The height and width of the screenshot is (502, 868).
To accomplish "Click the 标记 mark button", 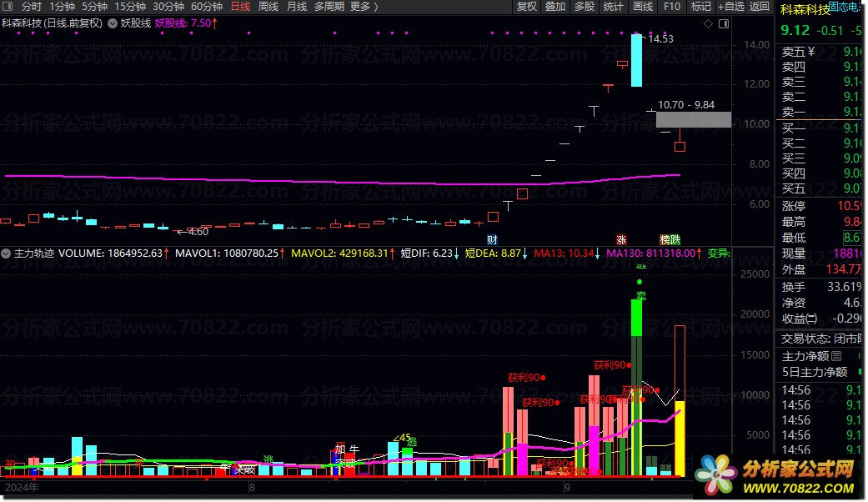I will coord(701,7).
